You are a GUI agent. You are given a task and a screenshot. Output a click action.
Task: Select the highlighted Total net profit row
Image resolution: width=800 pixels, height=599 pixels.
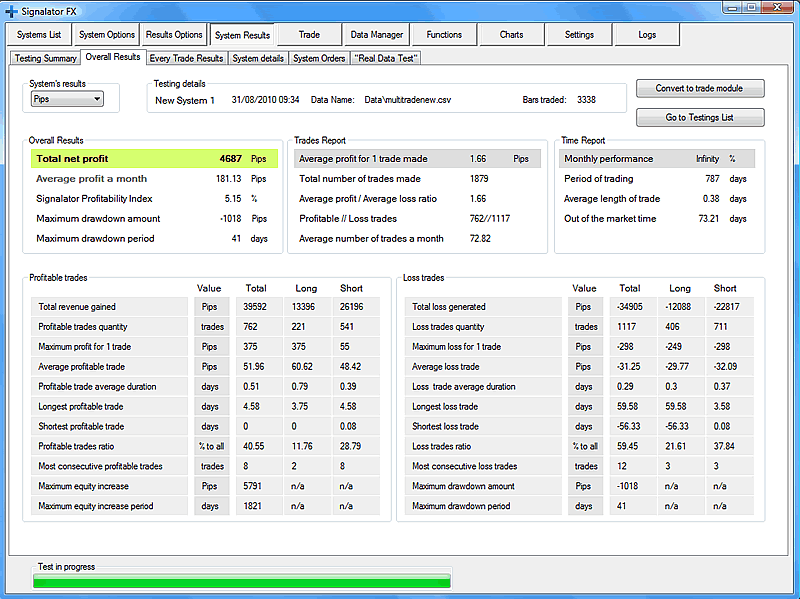[154, 158]
